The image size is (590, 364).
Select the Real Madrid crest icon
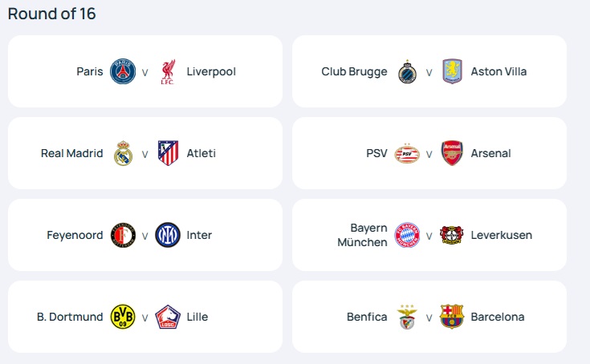[123, 153]
